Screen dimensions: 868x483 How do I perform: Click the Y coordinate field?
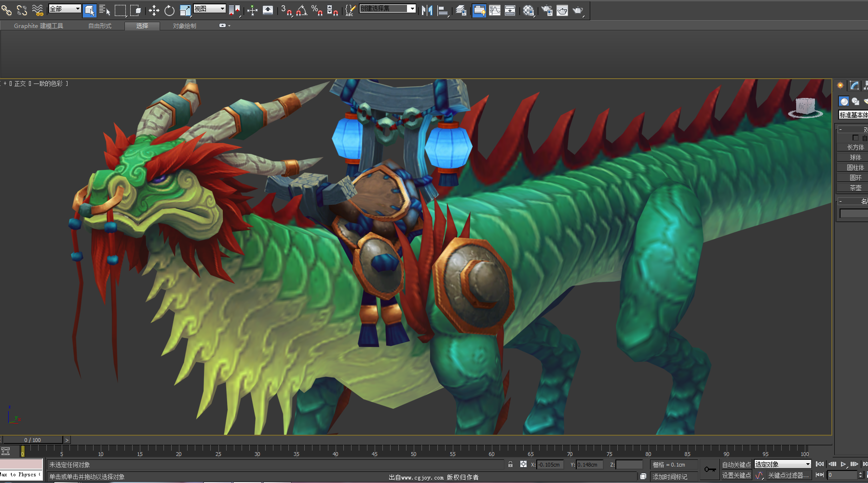click(x=590, y=465)
